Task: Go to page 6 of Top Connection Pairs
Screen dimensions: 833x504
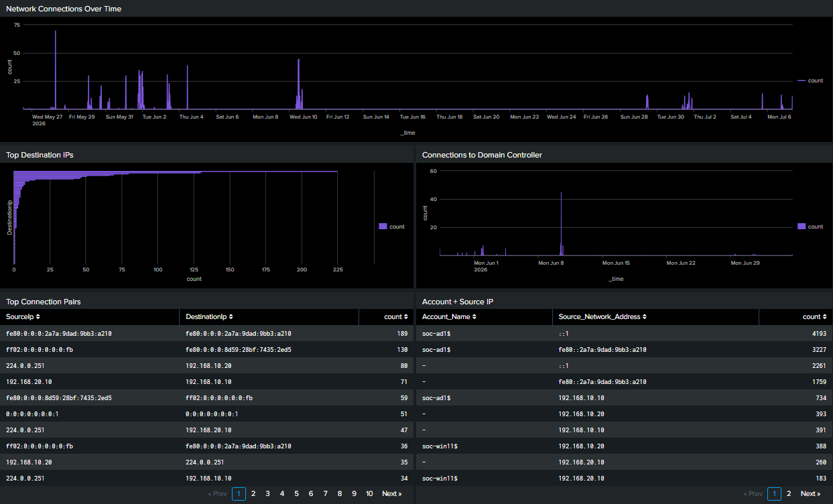Action: (x=311, y=494)
